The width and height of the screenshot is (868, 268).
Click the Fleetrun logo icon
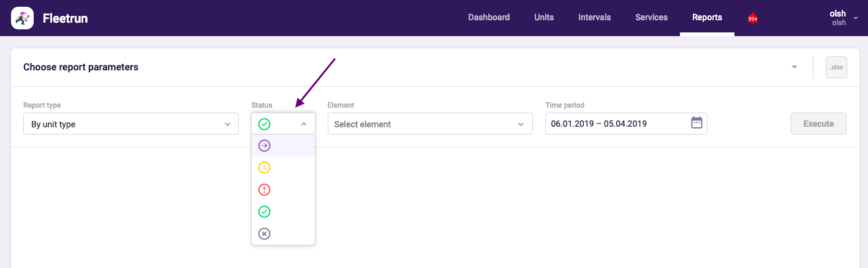click(x=22, y=18)
